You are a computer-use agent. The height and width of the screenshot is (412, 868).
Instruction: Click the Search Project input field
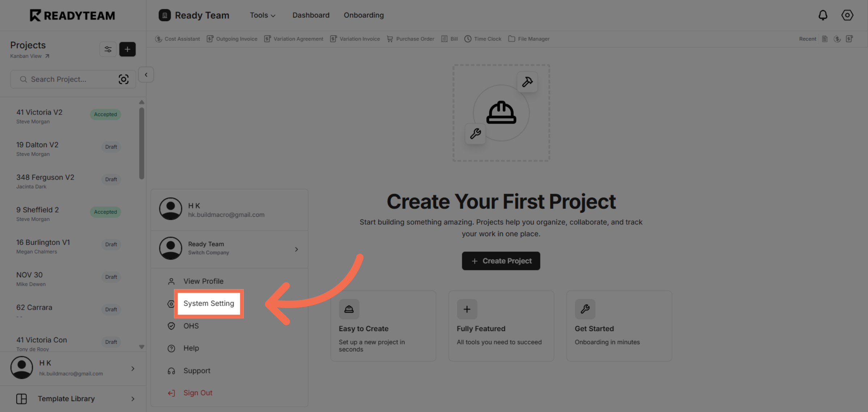[69, 79]
